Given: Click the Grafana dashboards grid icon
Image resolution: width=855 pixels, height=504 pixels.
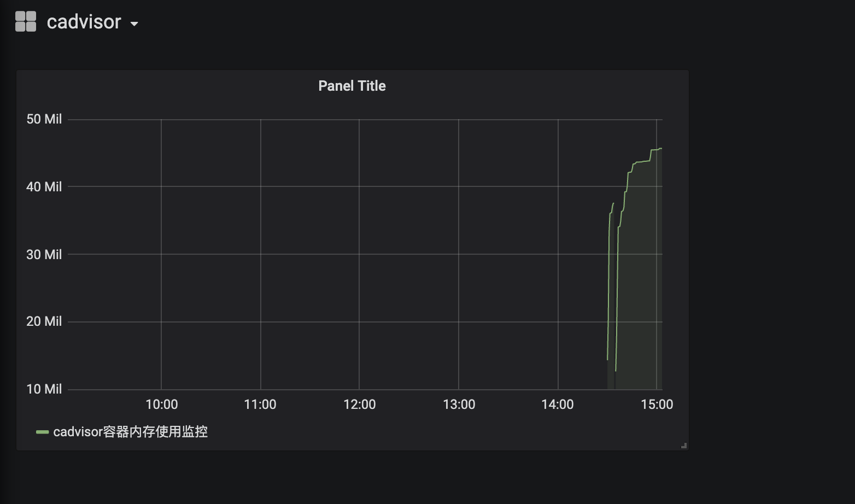Looking at the screenshot, I should (26, 22).
